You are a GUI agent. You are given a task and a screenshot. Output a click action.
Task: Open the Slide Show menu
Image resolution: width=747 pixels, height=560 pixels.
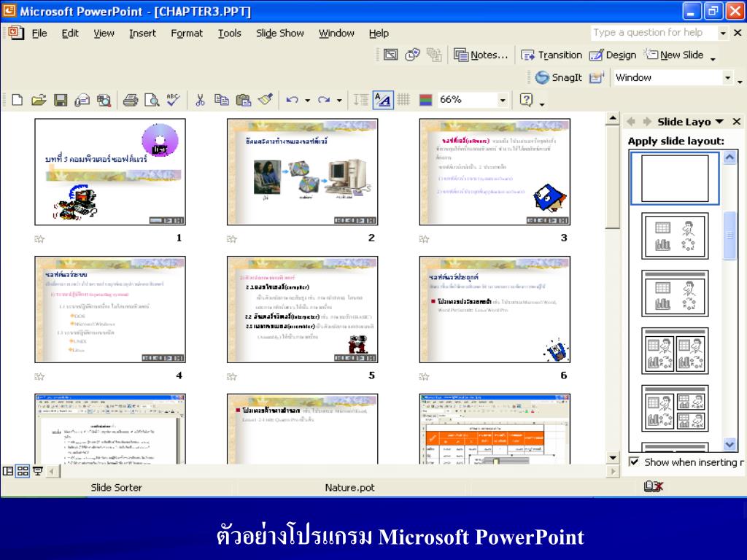tap(279, 34)
